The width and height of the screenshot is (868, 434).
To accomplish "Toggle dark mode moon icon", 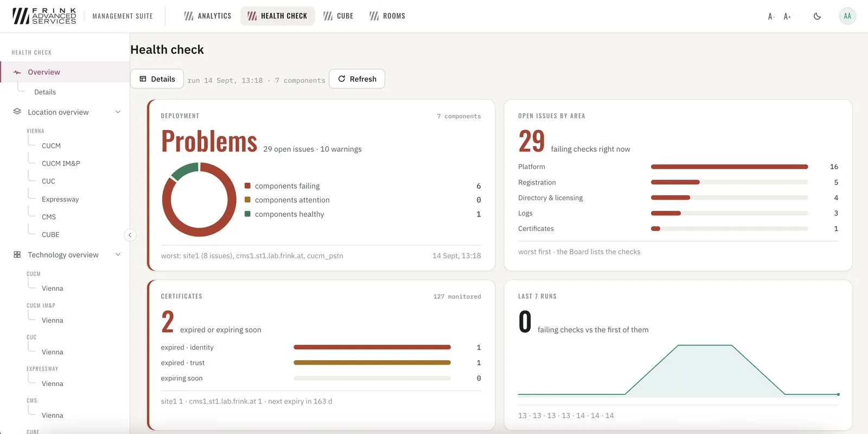I will (x=817, y=16).
